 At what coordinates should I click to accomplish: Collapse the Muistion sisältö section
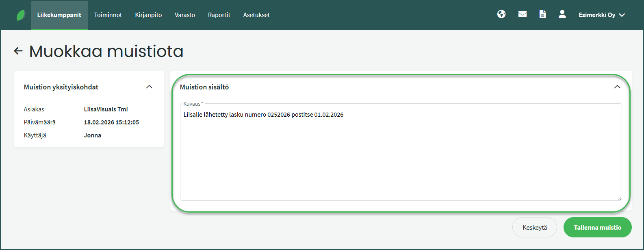pyautogui.click(x=617, y=87)
